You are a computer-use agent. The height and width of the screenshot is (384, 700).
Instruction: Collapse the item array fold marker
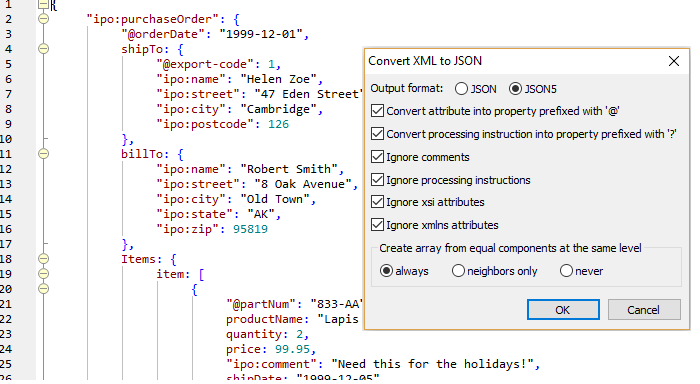click(x=43, y=274)
